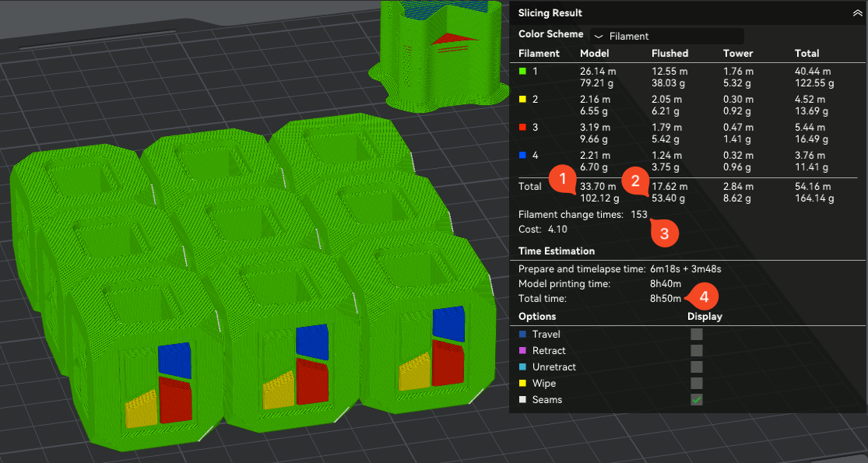Screen dimensions: 868x463
Task: Click the magenta Retract option icon
Action: click(522, 351)
